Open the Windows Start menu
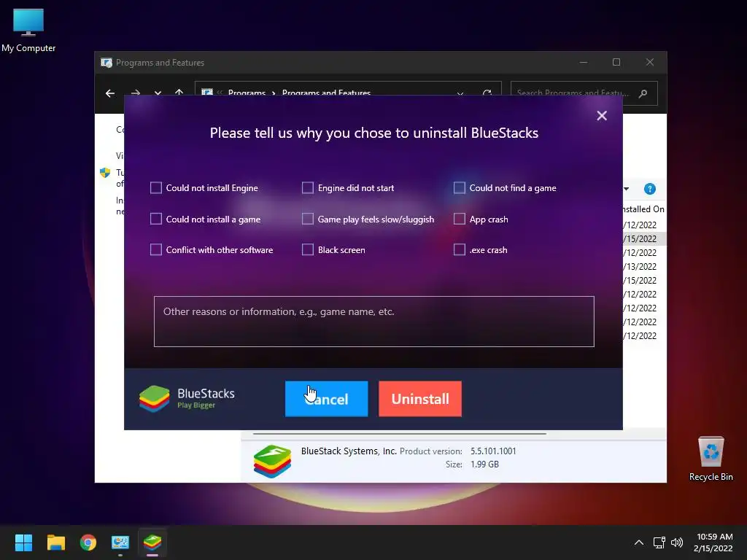Viewport: 747px width, 560px height. [x=23, y=542]
